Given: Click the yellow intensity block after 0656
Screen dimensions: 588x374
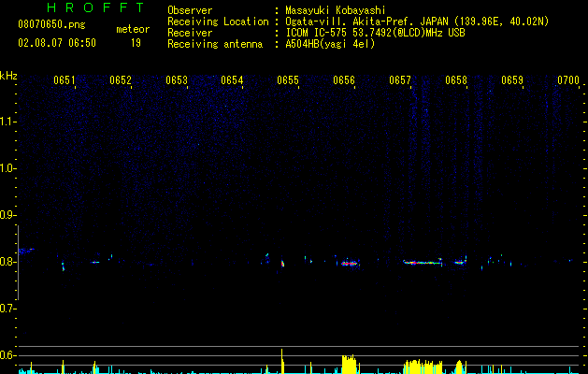Looking at the screenshot, I should [349, 365].
